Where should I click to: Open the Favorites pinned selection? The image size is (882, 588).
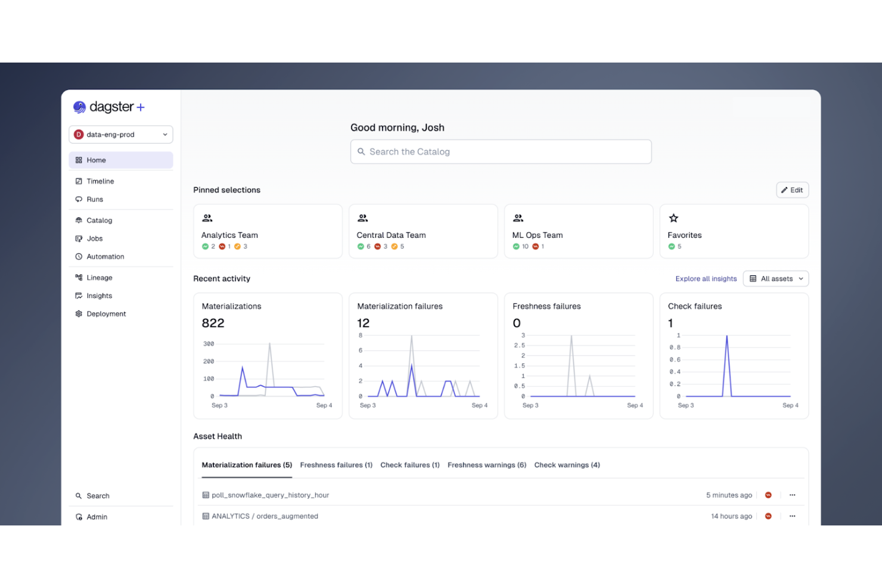[x=734, y=231]
